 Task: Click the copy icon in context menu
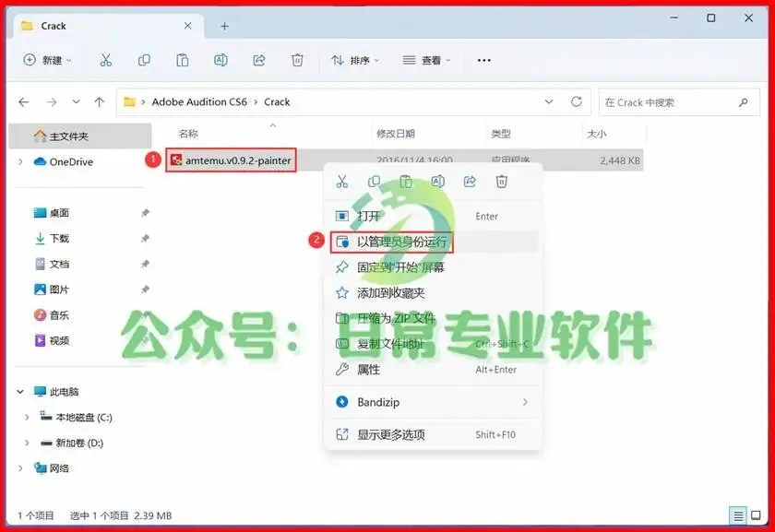(x=375, y=182)
